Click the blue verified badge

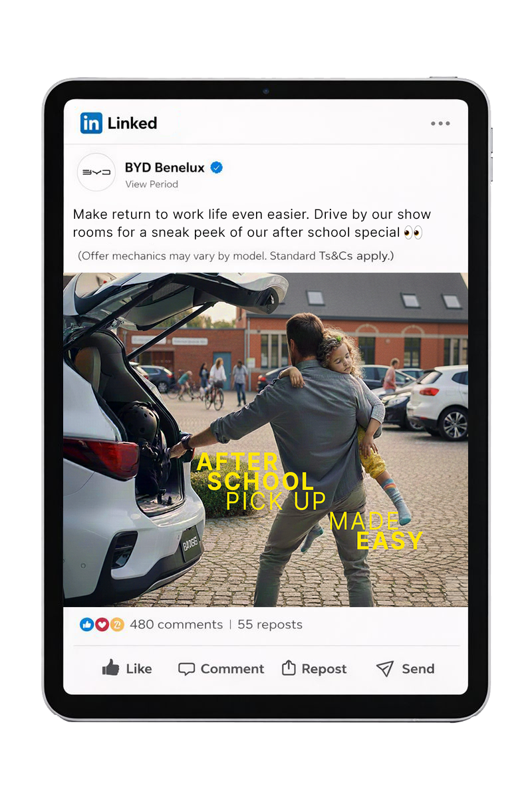(x=216, y=168)
